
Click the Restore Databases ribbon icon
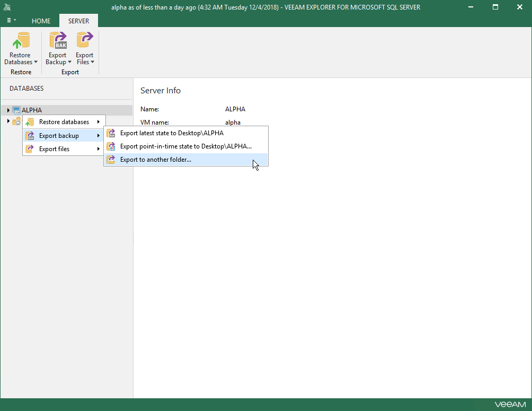[x=21, y=41]
